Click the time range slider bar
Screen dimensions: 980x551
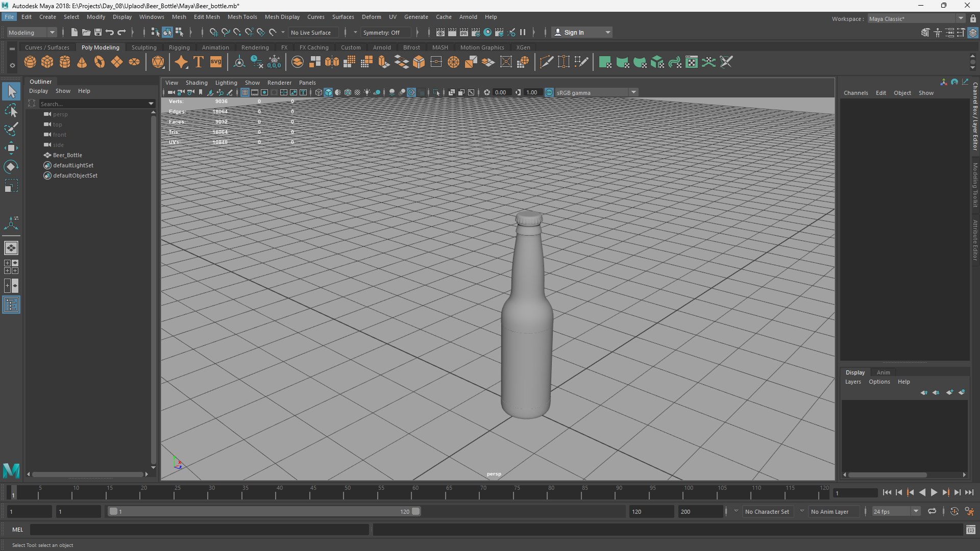point(264,511)
